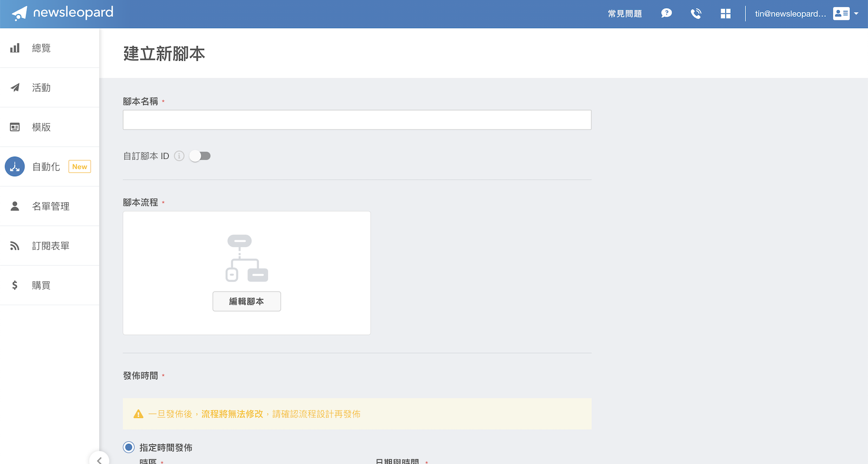Open the chat help bubble icon
Viewport: 868px width, 464px height.
click(x=666, y=14)
